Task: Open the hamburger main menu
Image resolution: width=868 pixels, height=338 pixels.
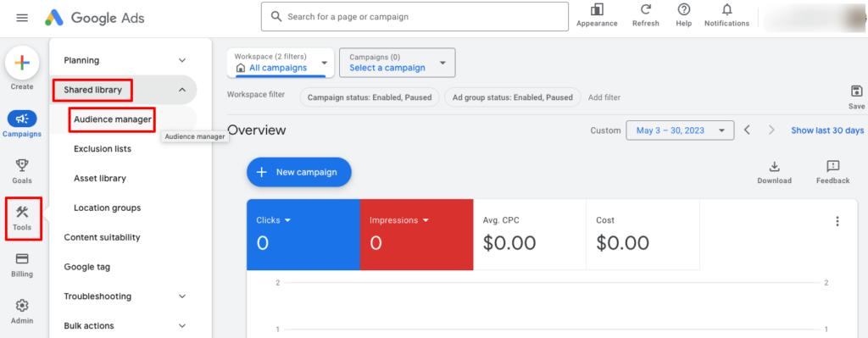Action: (x=22, y=19)
